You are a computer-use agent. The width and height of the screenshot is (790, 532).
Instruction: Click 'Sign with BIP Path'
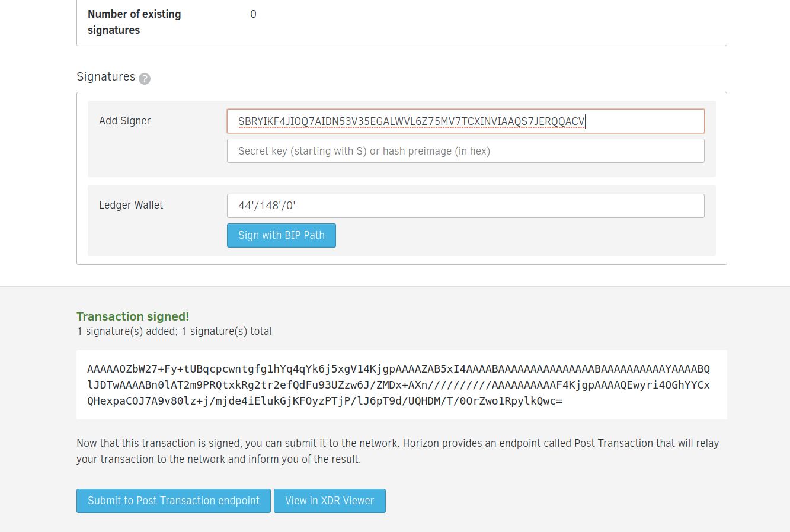pyautogui.click(x=281, y=235)
